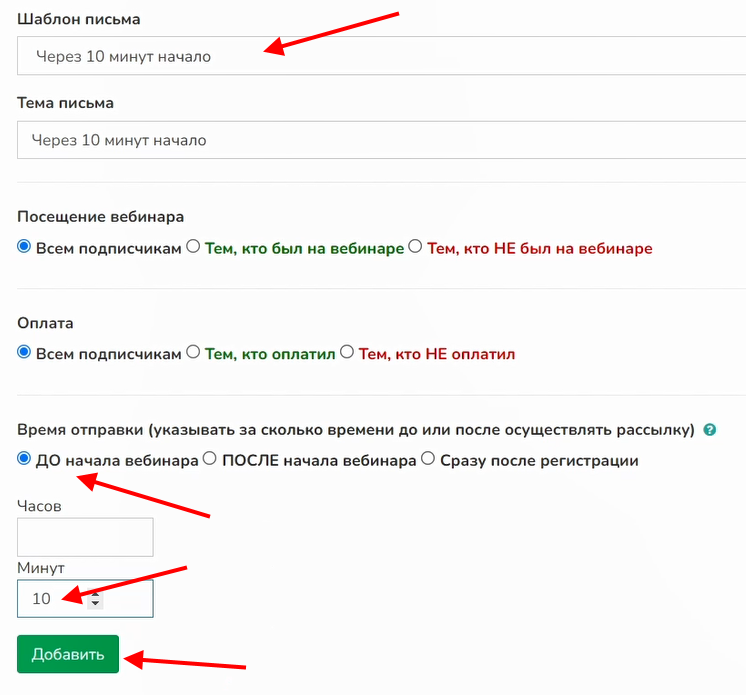Click the green question mark help icon
Screen dimensions: 746x695
710,430
